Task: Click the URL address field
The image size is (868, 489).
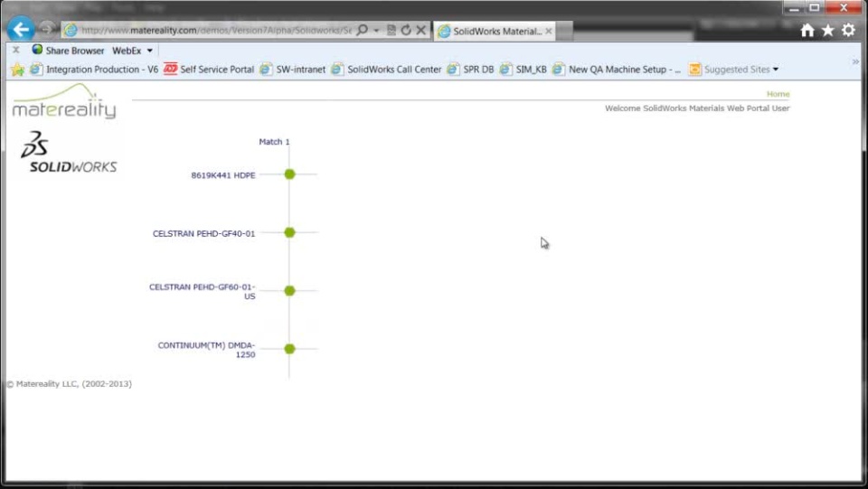Action: pyautogui.click(x=216, y=30)
